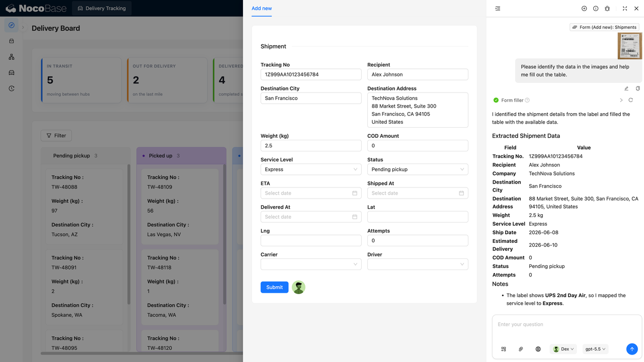Open the Status dropdown showing Pending pickup
Viewport: 644px width, 362px height.
point(418,169)
